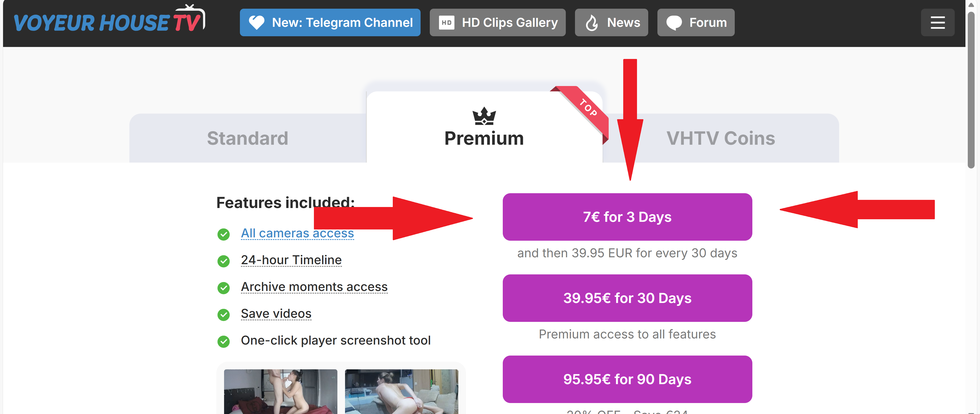Click the heart icon on Telegram Channel button

pyautogui.click(x=256, y=22)
